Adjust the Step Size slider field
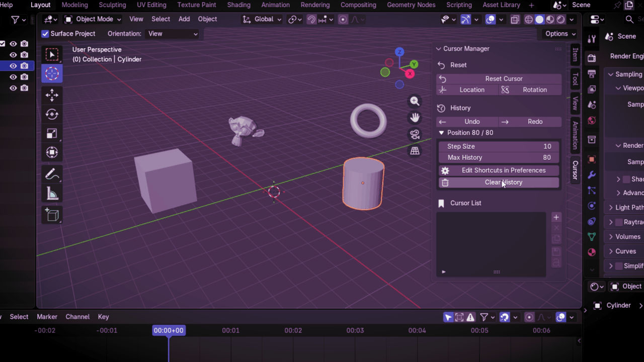The height and width of the screenshot is (362, 644). [x=499, y=146]
